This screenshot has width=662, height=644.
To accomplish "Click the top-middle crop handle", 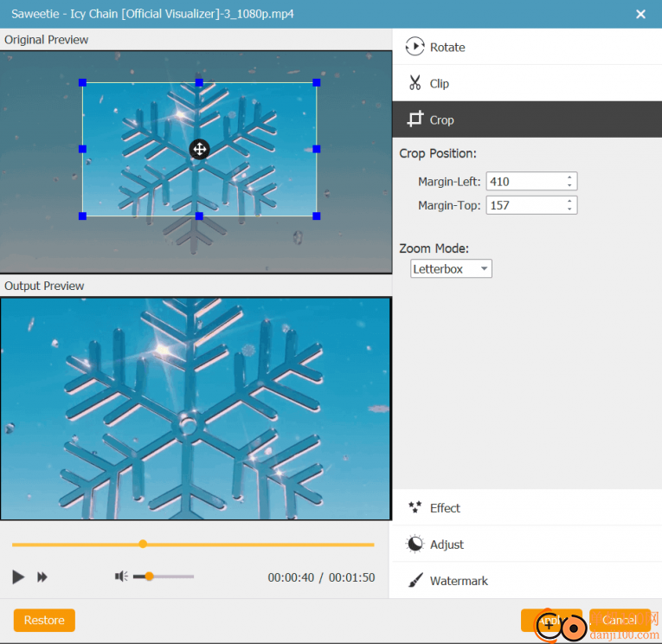I will click(199, 82).
